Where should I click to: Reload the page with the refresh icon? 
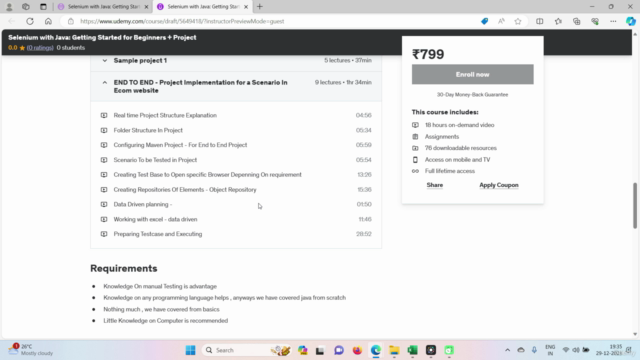[x=30, y=21]
